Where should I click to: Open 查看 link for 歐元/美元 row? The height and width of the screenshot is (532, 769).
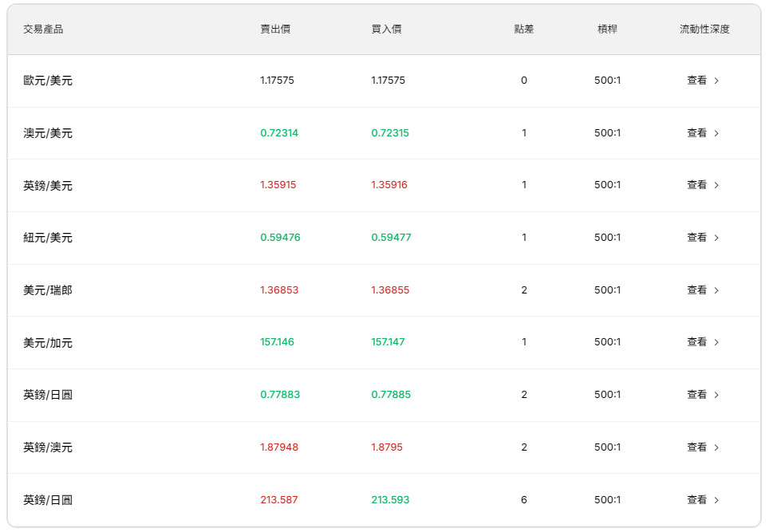(703, 81)
